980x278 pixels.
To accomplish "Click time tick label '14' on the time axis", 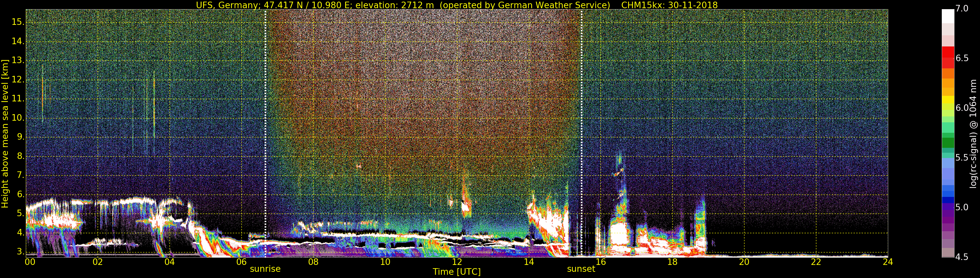I will tap(529, 262).
